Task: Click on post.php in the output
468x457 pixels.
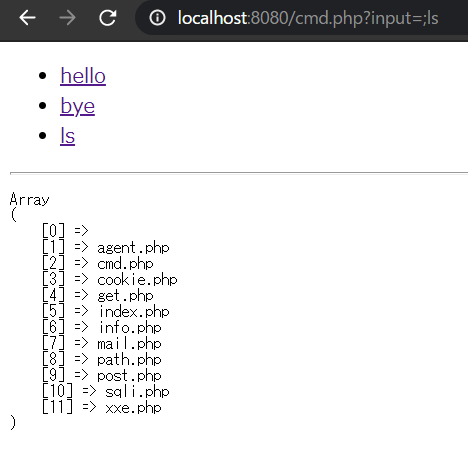Action: click(129, 376)
